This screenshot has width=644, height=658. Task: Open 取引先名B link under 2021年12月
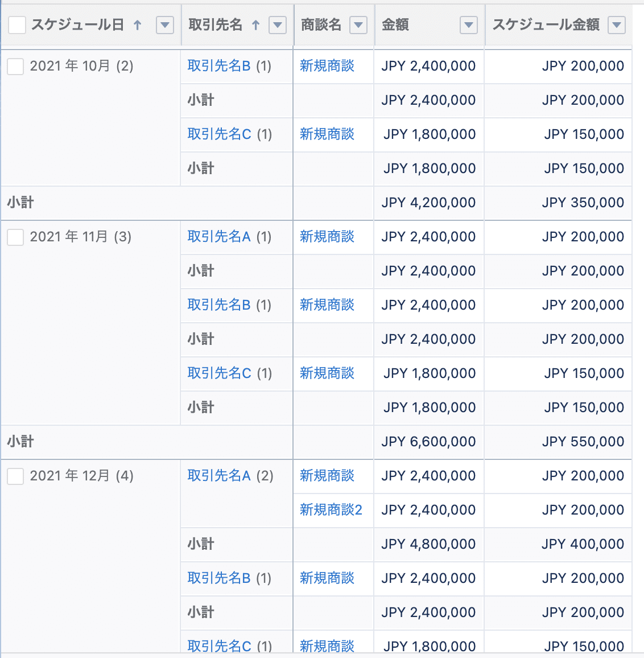219,578
